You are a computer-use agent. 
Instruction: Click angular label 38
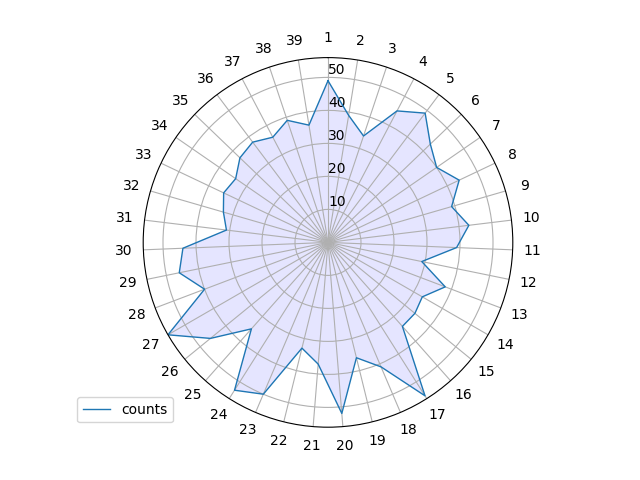263,48
